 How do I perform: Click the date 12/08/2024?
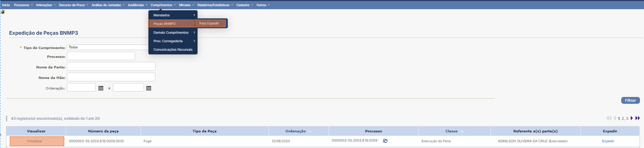point(280,141)
